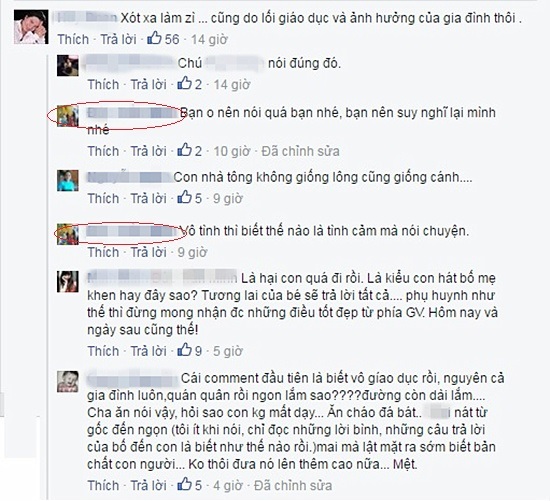Click the '14 giờ' timestamp of top comment

click(209, 39)
